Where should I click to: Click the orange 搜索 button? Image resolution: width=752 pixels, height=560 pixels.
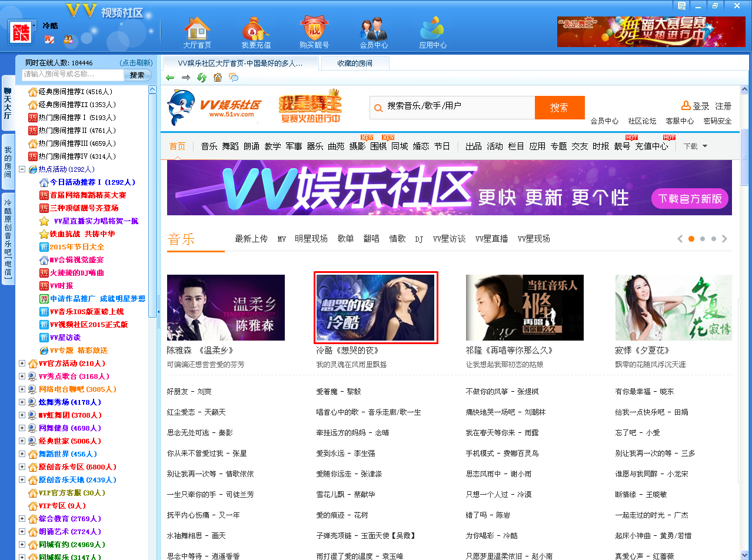[559, 108]
